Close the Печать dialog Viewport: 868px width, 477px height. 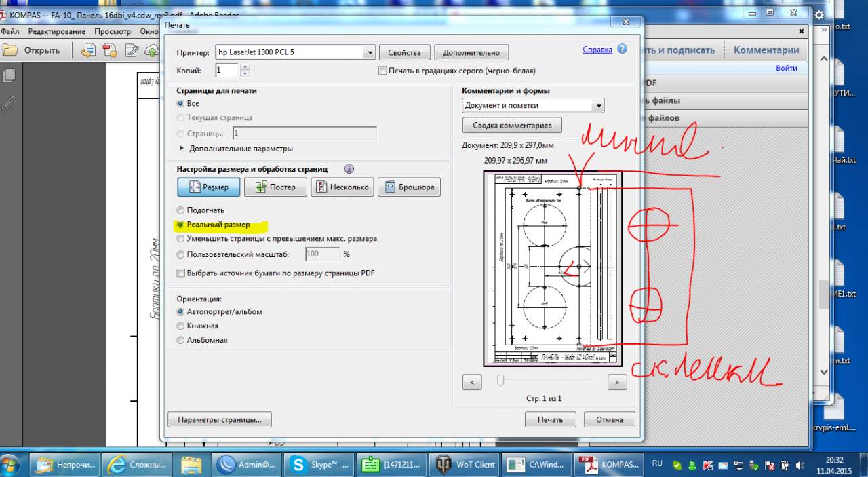[625, 22]
